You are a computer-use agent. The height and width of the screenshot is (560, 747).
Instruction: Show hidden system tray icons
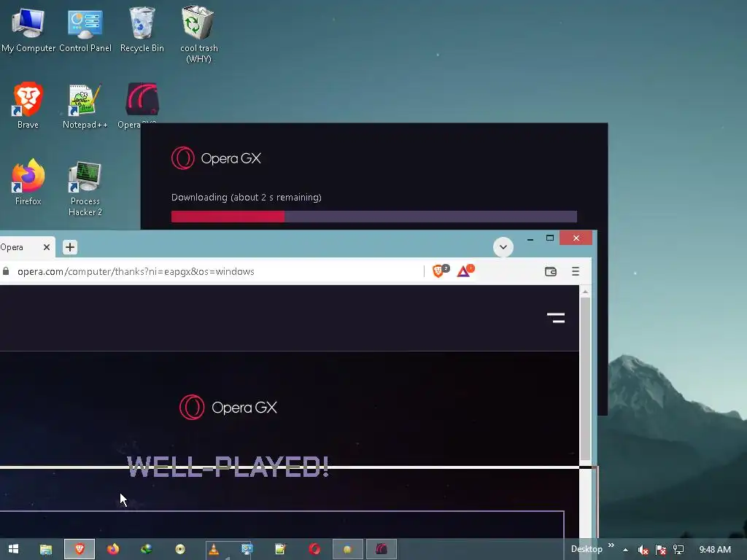625,550
